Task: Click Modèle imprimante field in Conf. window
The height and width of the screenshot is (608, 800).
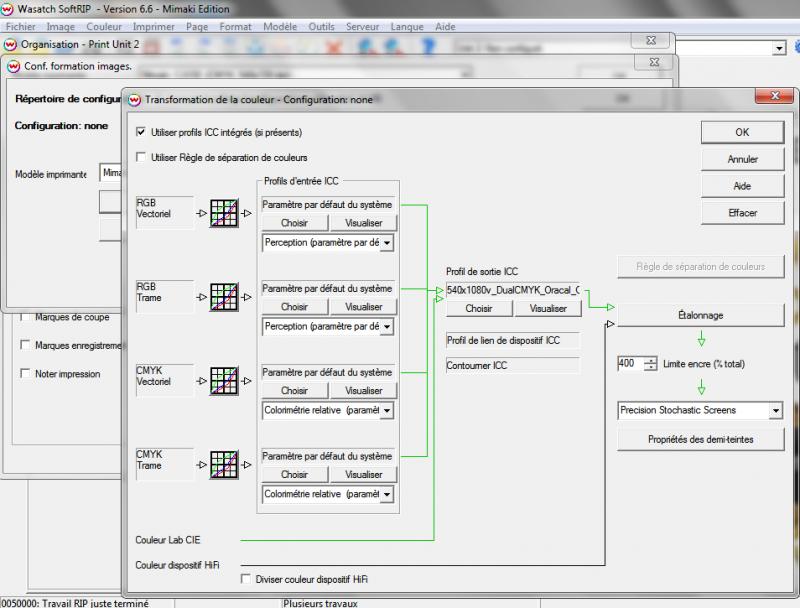Action: (110, 173)
